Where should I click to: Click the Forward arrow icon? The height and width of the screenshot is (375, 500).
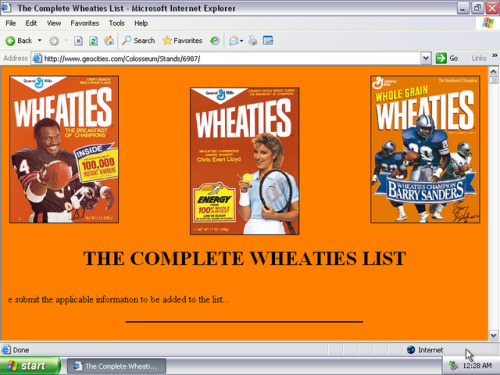pos(54,41)
